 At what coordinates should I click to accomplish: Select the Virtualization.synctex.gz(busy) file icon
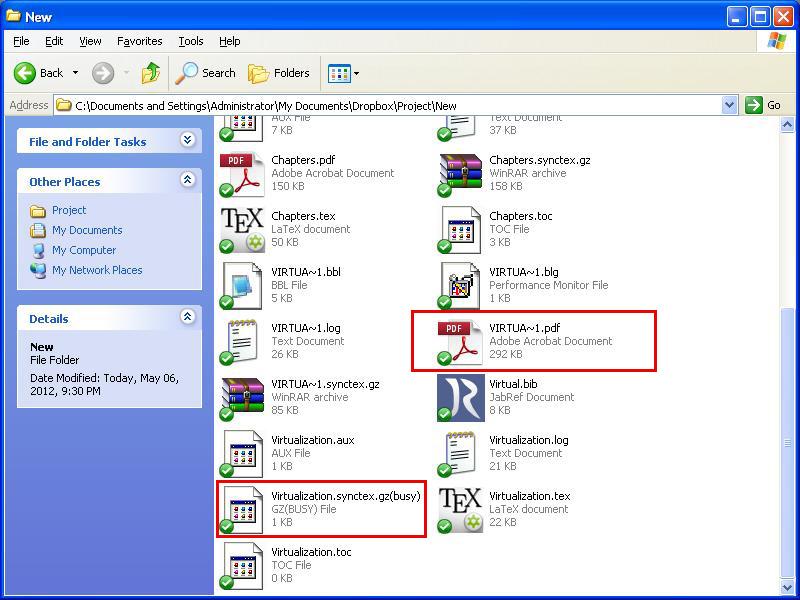coord(242,510)
